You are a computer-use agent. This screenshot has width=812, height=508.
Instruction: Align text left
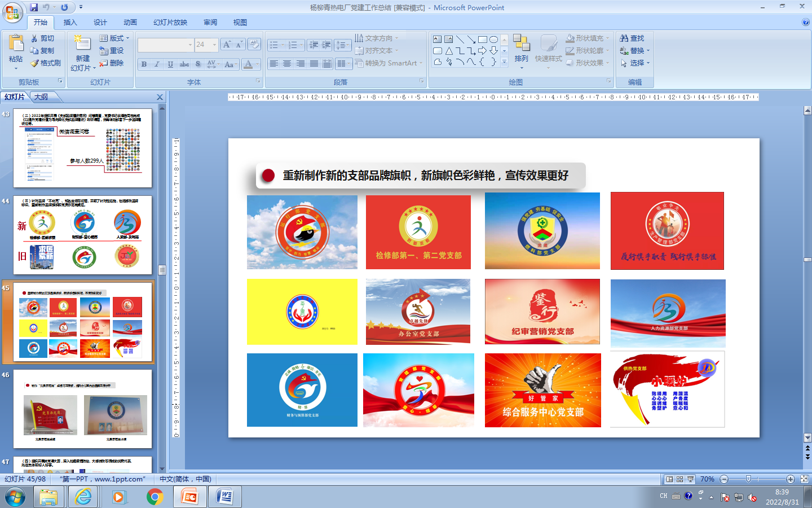(x=273, y=64)
